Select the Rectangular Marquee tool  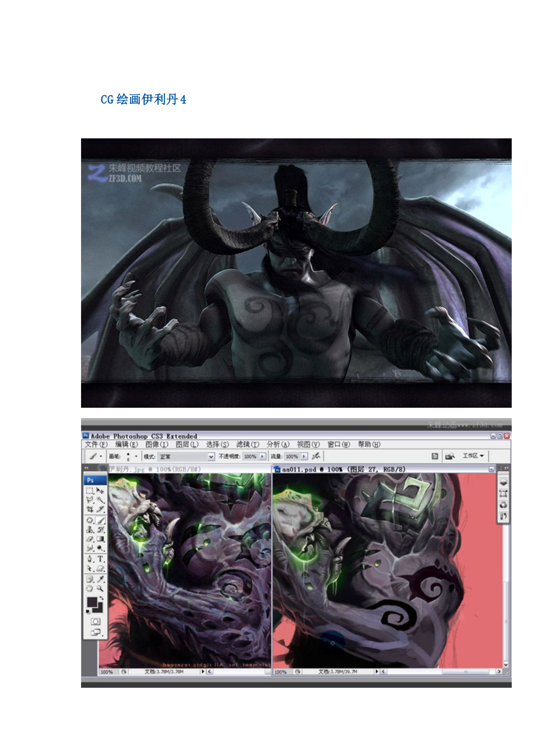pos(90,490)
